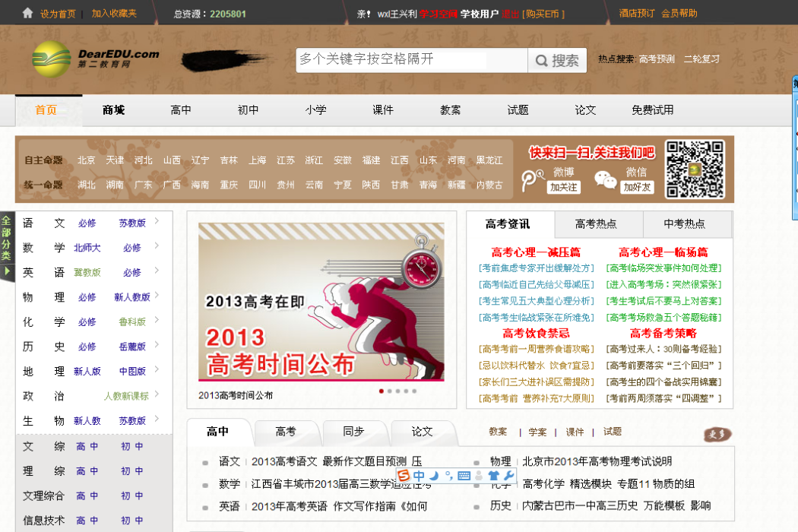The image size is (798, 532).
Task: Click the 更多 more badge
Action: coord(717,434)
